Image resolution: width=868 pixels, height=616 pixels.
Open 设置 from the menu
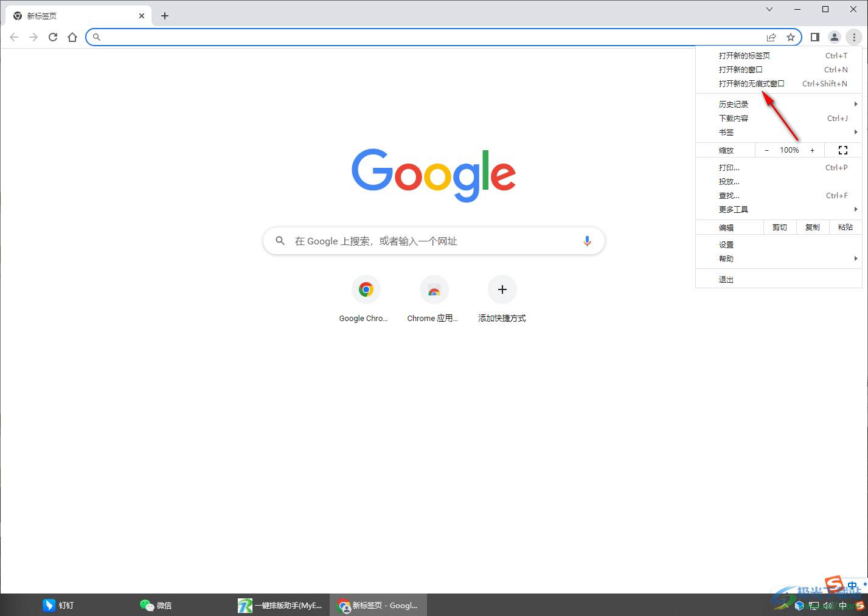(779, 244)
